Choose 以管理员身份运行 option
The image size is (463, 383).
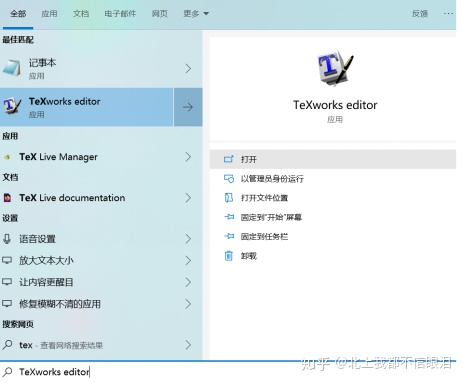point(333,179)
